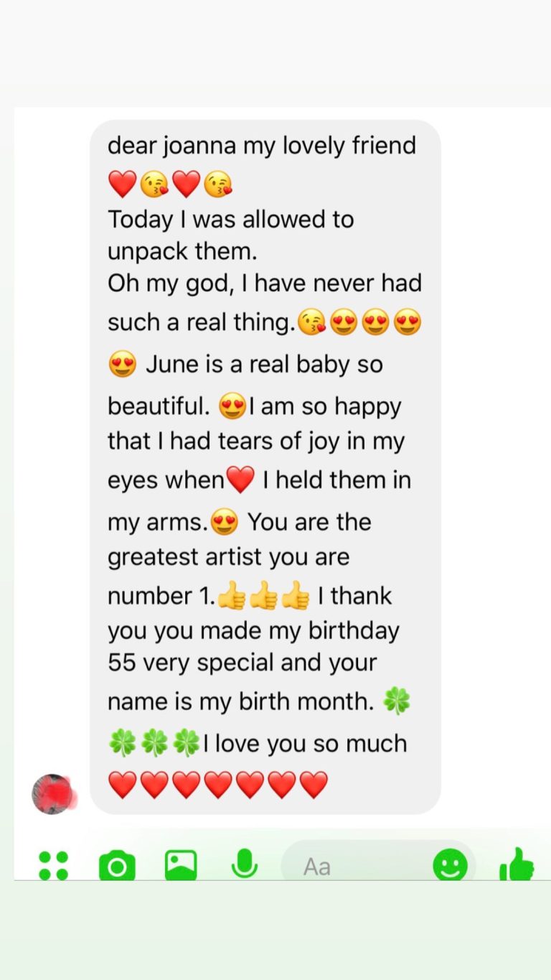The height and width of the screenshot is (980, 551).
Task: Click the number "55" in the message
Action: click(122, 662)
